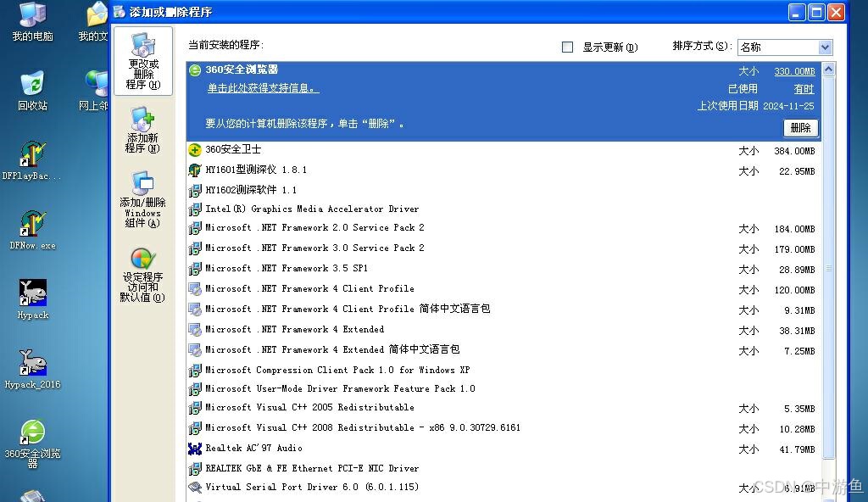Open the 添加新程序 sidebar option
This screenshot has width=868, height=502.
pos(142,131)
